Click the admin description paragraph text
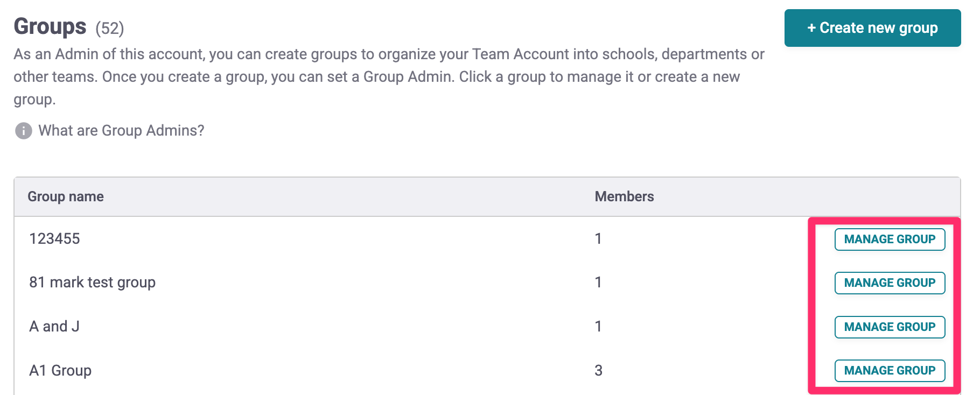Image resolution: width=980 pixels, height=395 pixels. pos(377,76)
